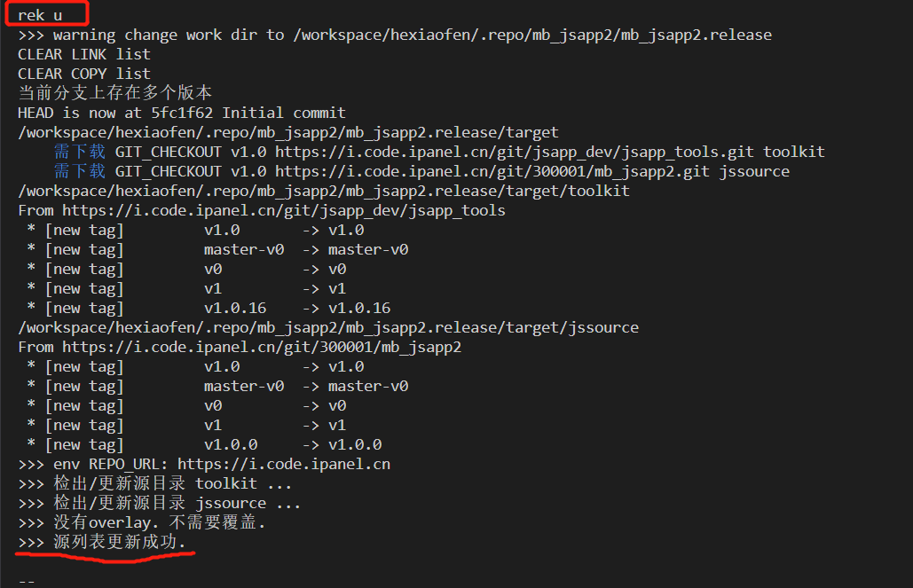Click the blue "需下载" text on the toolkit line
The height and width of the screenshot is (588, 913).
point(79,152)
